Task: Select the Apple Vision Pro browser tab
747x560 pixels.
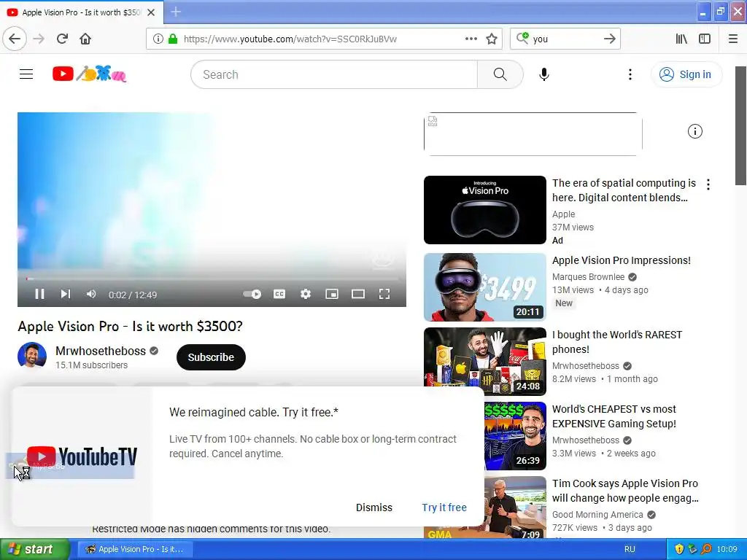Action: coord(81,12)
